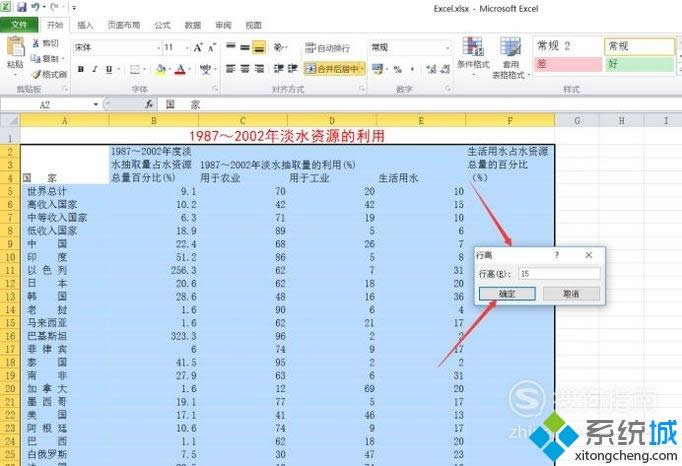Cut selection with 剪切 scissors

pos(45,44)
